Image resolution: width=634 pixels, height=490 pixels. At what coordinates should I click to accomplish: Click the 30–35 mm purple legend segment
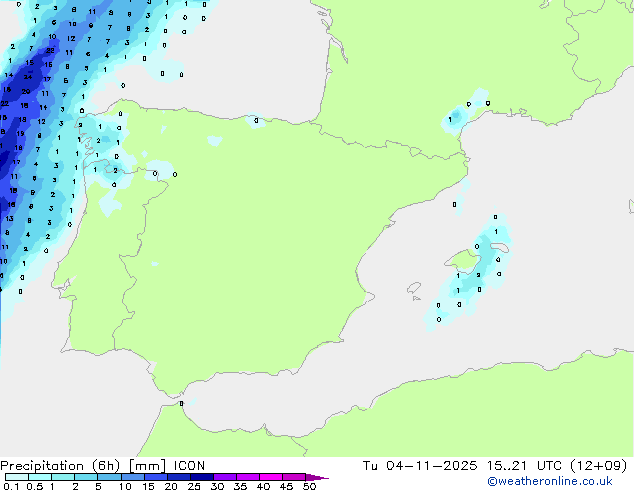pyautogui.click(x=225, y=477)
